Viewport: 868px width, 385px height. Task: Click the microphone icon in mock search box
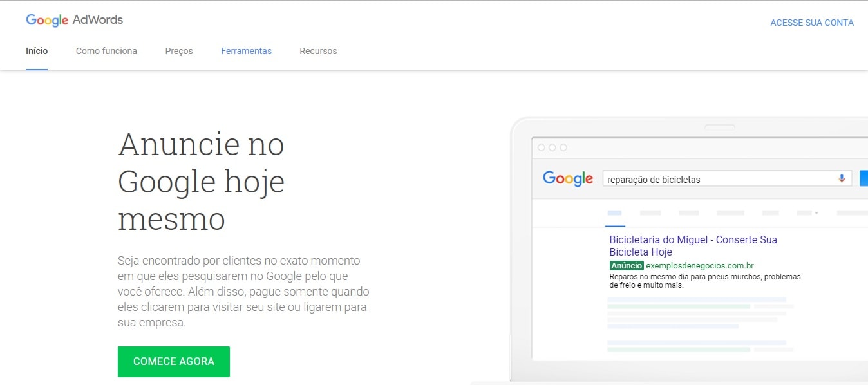pyautogui.click(x=842, y=178)
